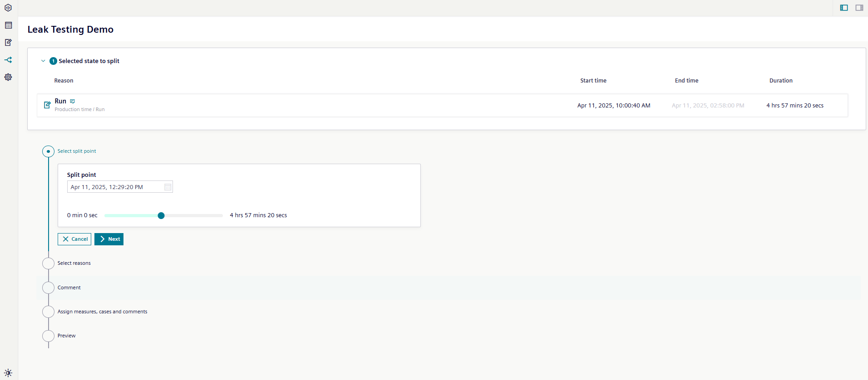The image size is (868, 380).
Task: Click the slider's 4 hrs 57 mins 20 secs label
Action: click(258, 215)
